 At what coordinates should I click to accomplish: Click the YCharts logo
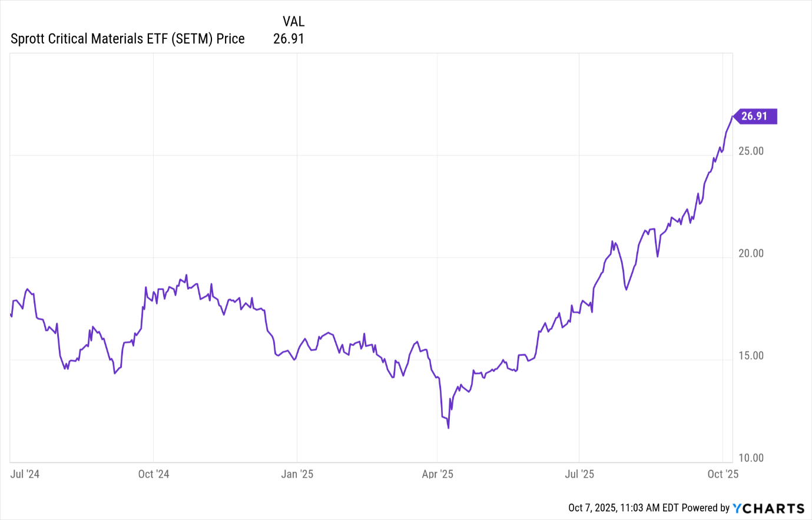coord(768,508)
